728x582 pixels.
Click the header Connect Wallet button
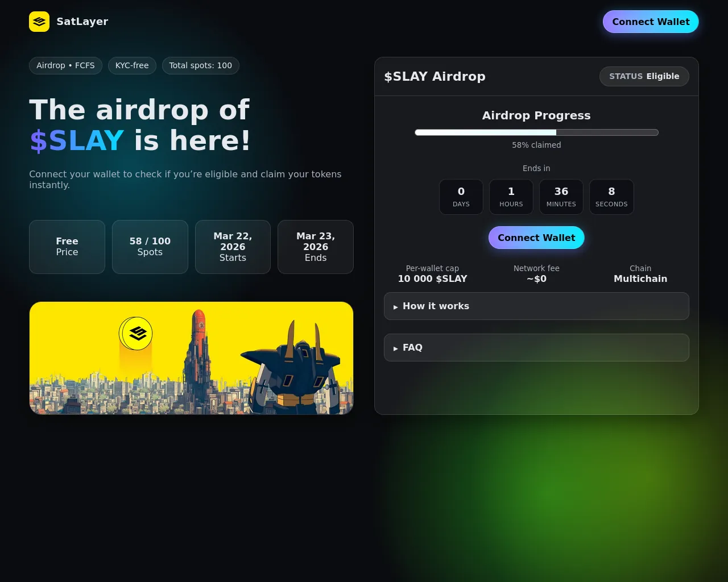pos(651,22)
